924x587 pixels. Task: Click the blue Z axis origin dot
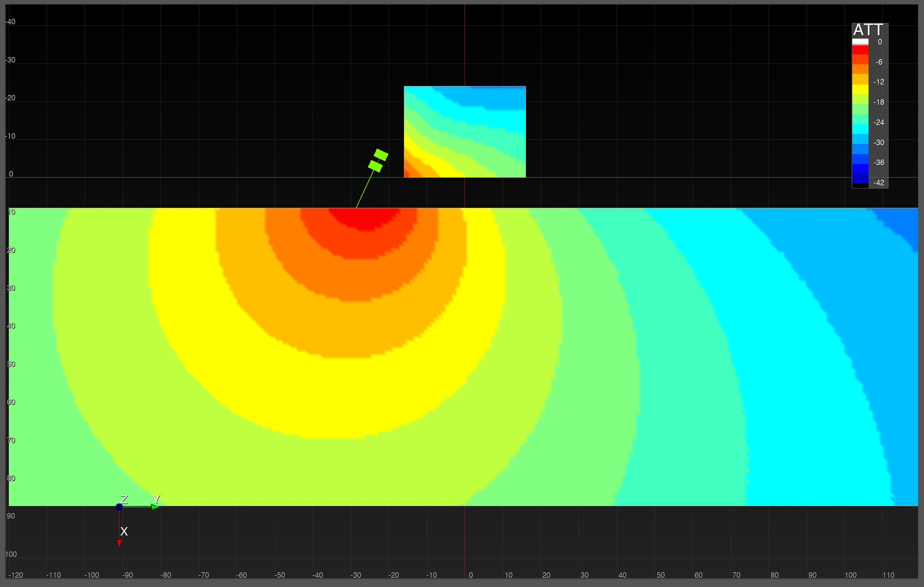(x=119, y=507)
